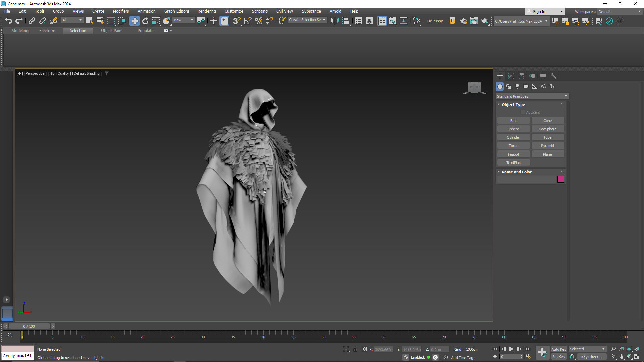Click the viewport [Default Shading] label
Image resolution: width=644 pixels, height=362 pixels.
coord(87,74)
